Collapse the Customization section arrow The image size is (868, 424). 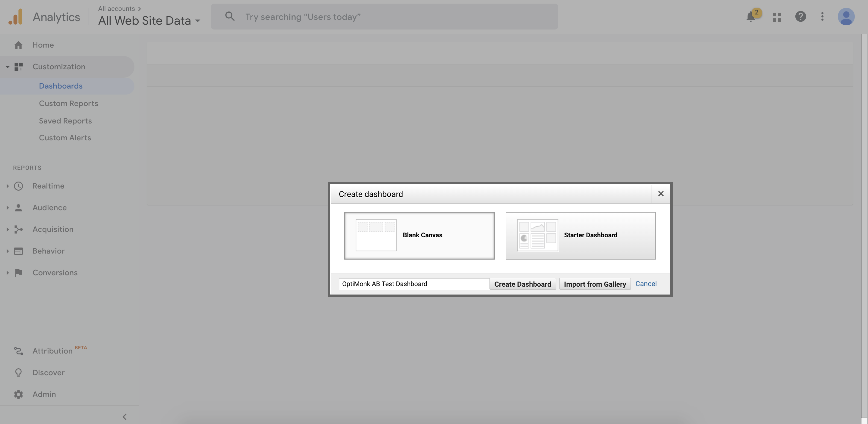8,67
